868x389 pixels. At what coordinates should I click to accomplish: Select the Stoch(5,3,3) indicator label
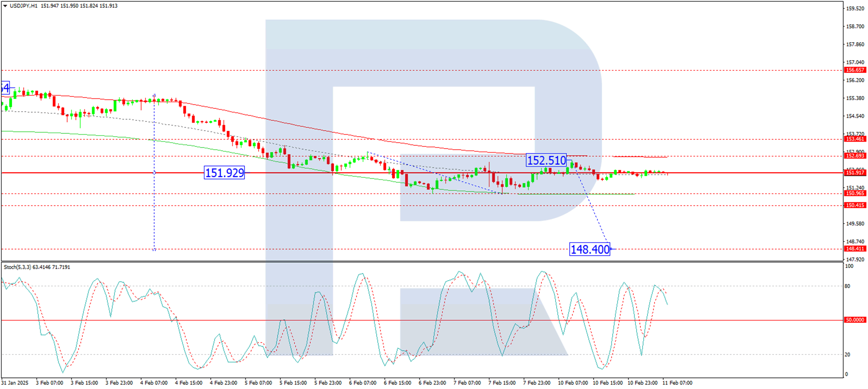(17, 267)
